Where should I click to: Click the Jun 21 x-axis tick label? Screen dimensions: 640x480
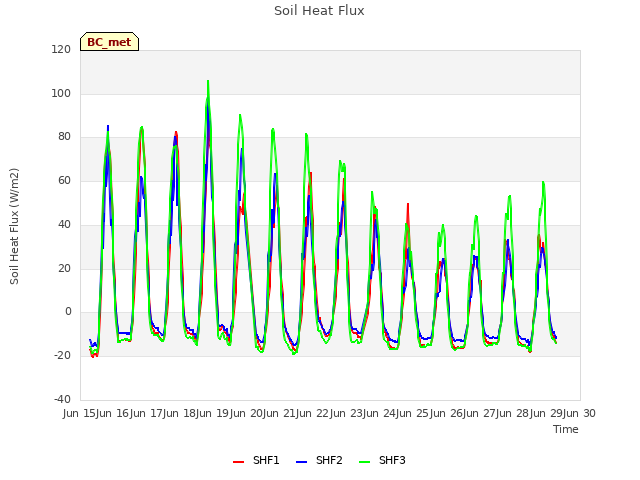coord(280,413)
